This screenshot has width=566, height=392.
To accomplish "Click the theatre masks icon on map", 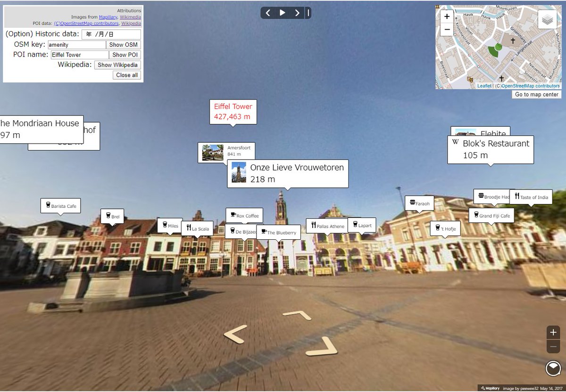I will tap(469, 80).
